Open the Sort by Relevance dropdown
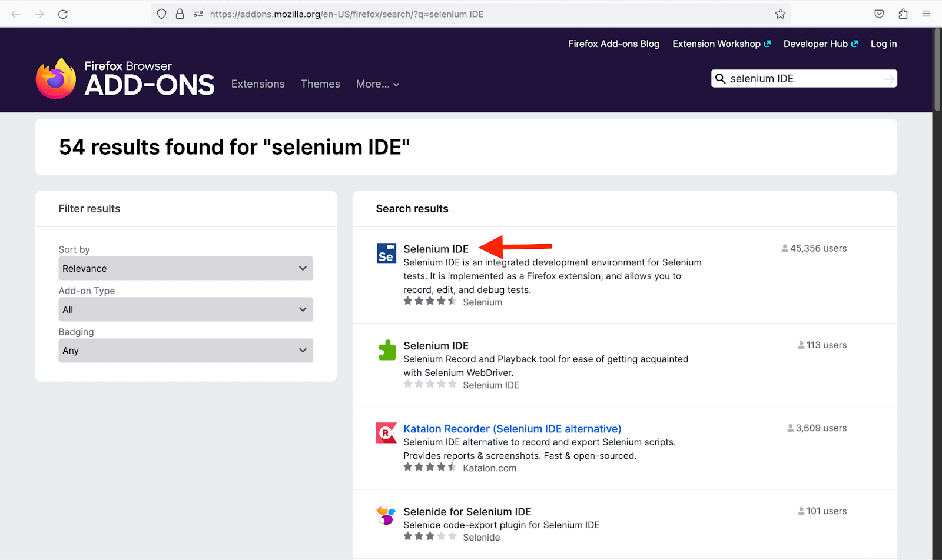 (x=185, y=268)
